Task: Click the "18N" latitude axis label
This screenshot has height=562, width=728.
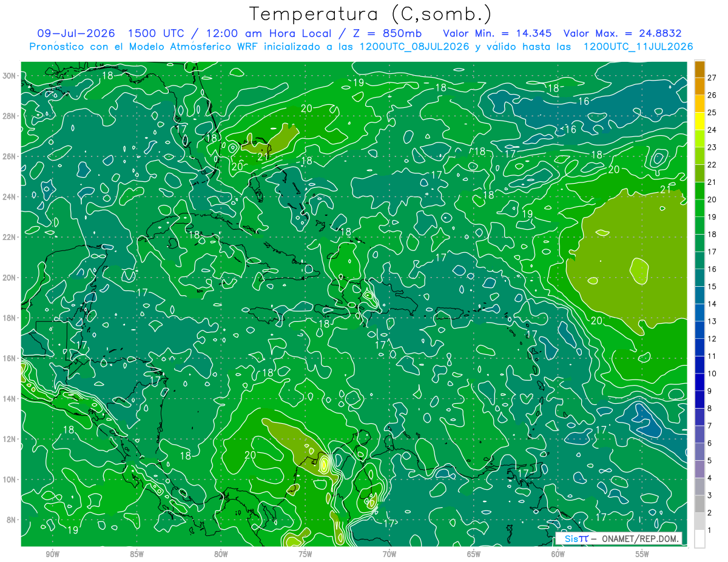Action: (10, 318)
